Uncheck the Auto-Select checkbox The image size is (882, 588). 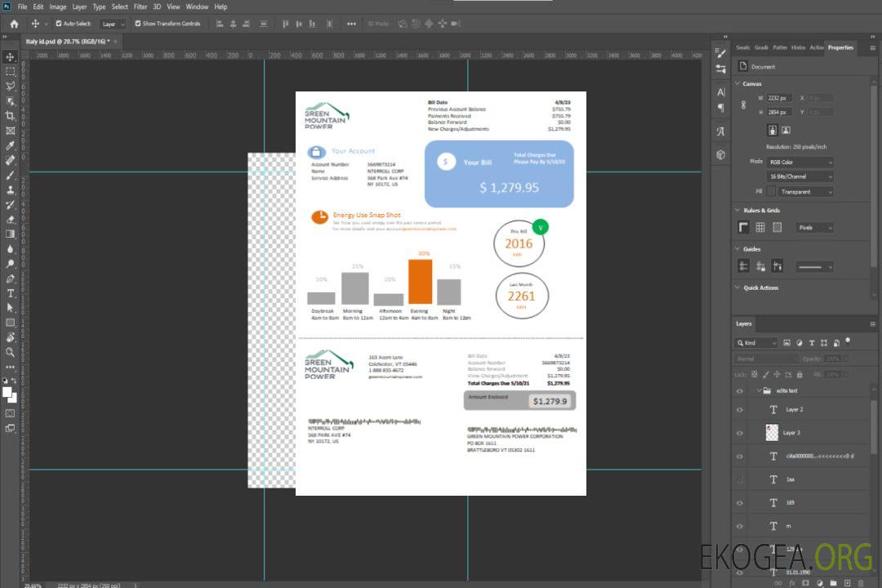[59, 24]
